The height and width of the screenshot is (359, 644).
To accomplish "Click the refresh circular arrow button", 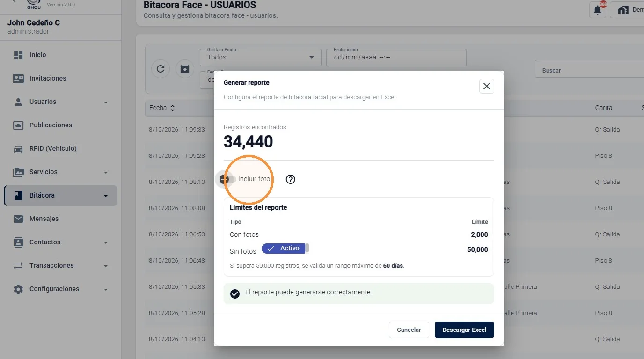I will click(x=161, y=69).
